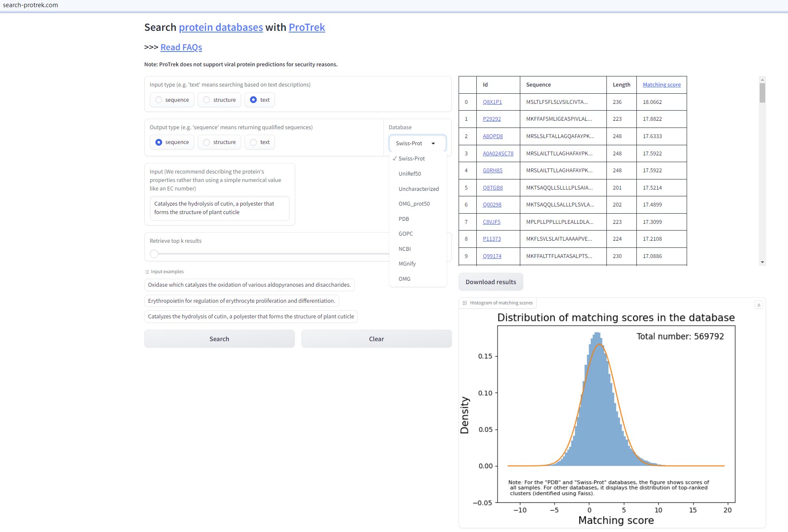The width and height of the screenshot is (788, 532).
Task: Set output type to 'text'
Action: coord(253,142)
